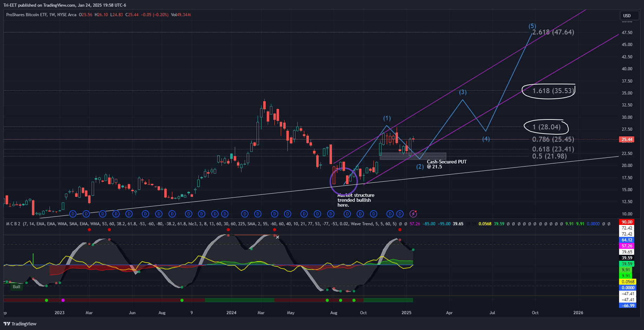Screen dimensions: 644x330
Task: Click the 2023 time axis label
Action: coord(59,313)
